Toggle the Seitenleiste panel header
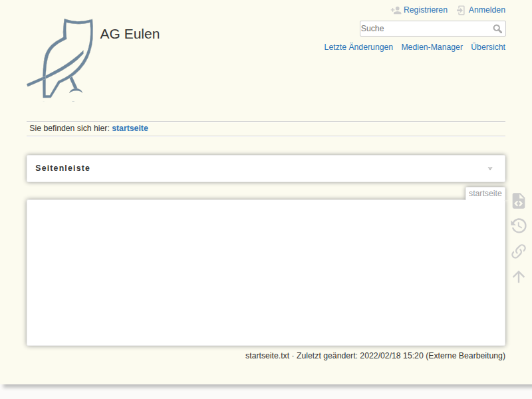This screenshot has height=399, width=532. tap(63, 168)
